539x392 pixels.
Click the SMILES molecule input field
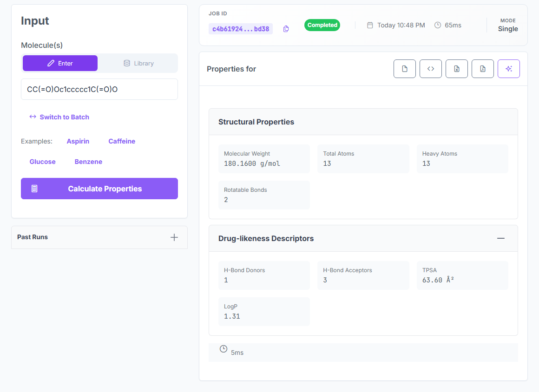99,89
